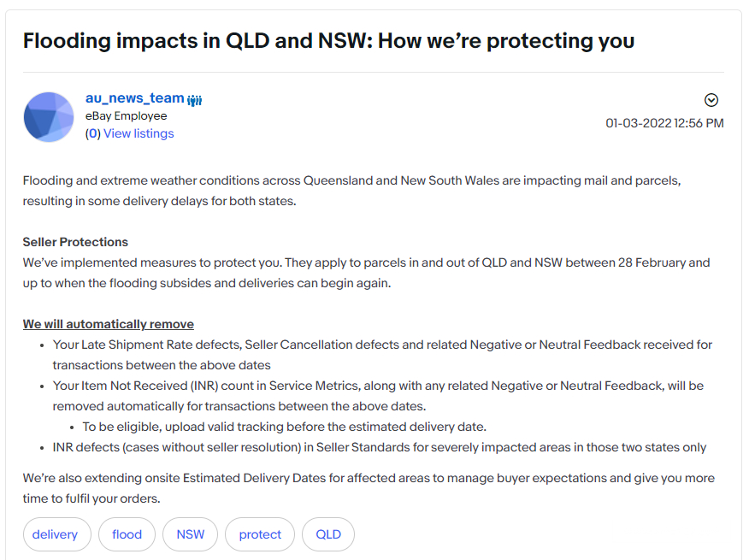Click the 01-03-2022 12:56 PM timestamp
This screenshot has height=560, width=749.
[664, 123]
